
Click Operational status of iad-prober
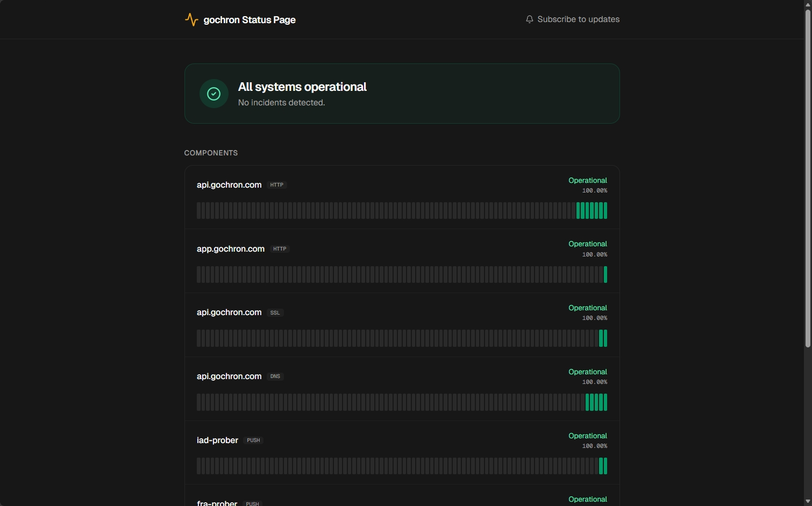pyautogui.click(x=588, y=436)
